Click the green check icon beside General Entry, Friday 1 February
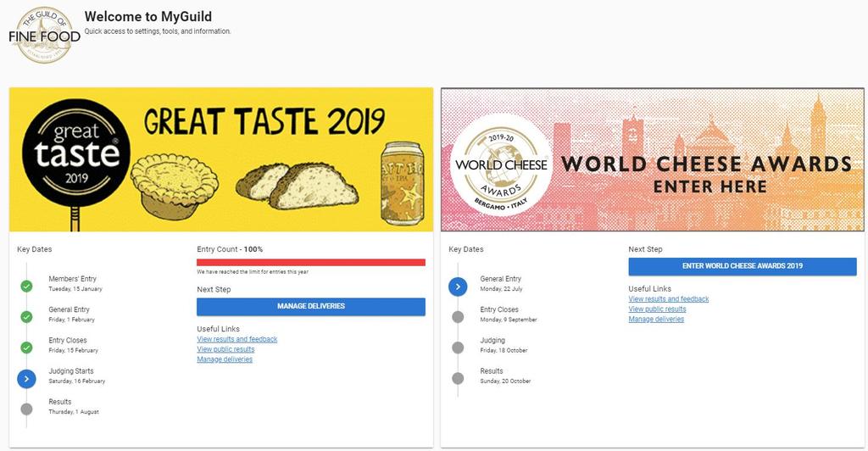The width and height of the screenshot is (868, 451). 26,317
